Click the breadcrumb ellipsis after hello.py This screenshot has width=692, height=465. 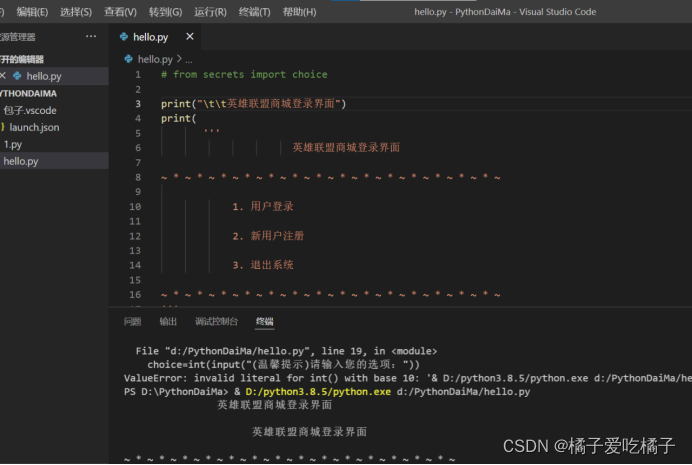pos(188,60)
